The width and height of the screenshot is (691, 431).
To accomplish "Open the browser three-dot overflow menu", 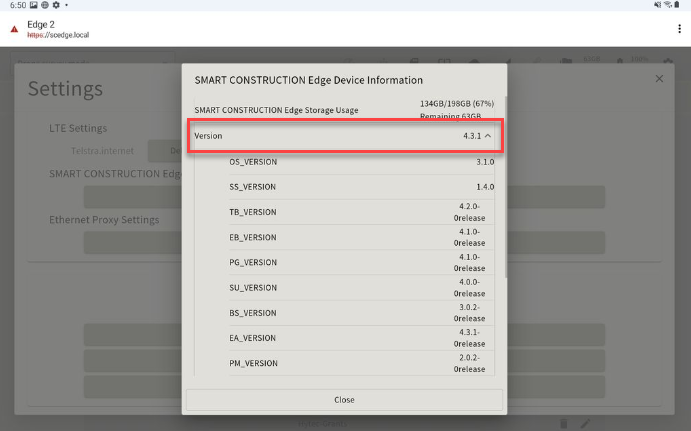I will [x=679, y=29].
